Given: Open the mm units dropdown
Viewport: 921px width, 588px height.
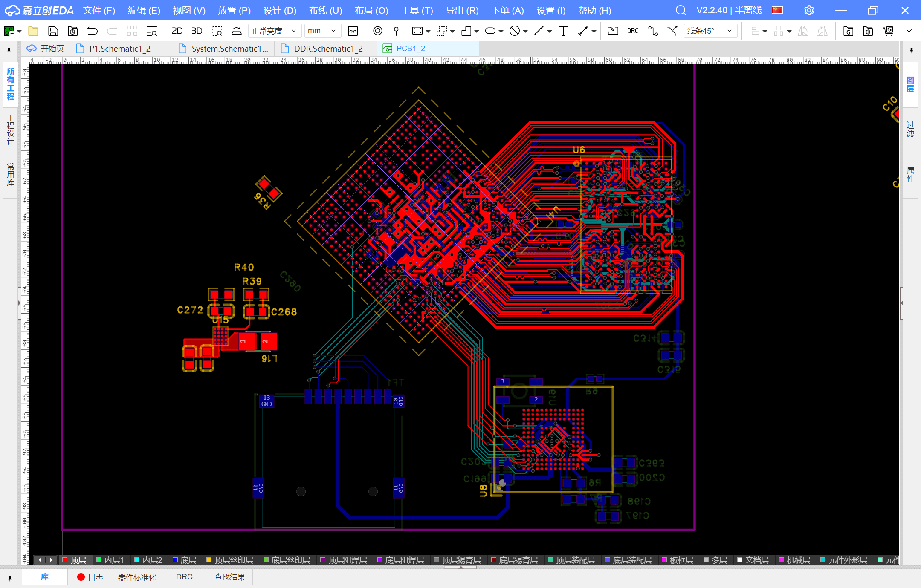Looking at the screenshot, I should (322, 31).
